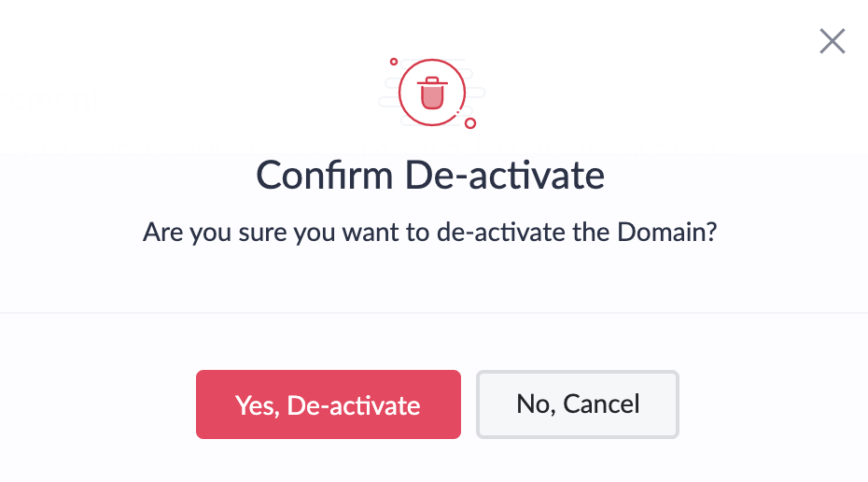The height and width of the screenshot is (482, 868).
Task: Click the word Confirm in the title
Action: tap(325, 175)
